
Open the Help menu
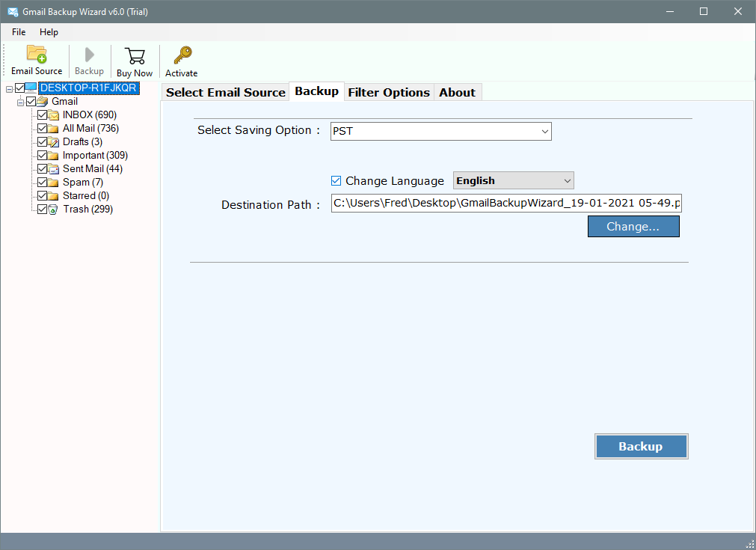(49, 32)
